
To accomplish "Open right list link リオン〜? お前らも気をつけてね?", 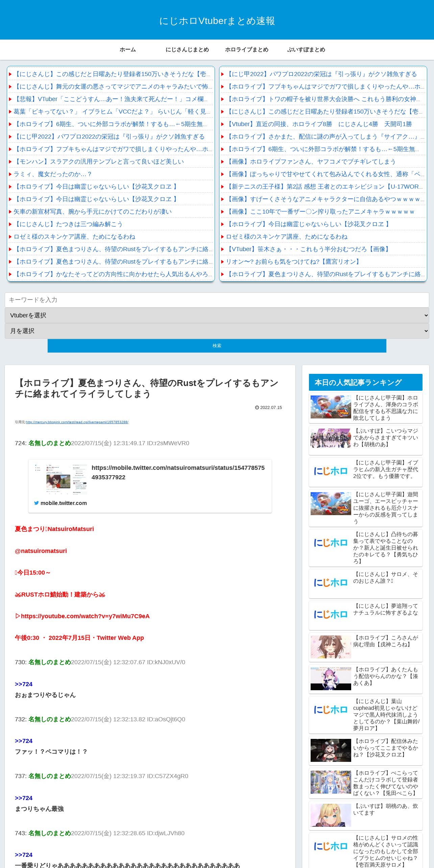I will click(x=293, y=262).
